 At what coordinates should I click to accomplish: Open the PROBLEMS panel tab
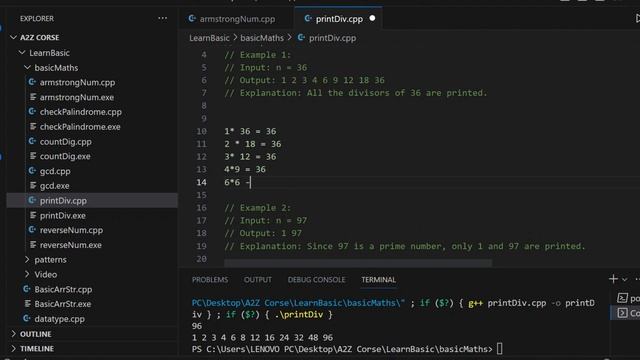coord(210,280)
